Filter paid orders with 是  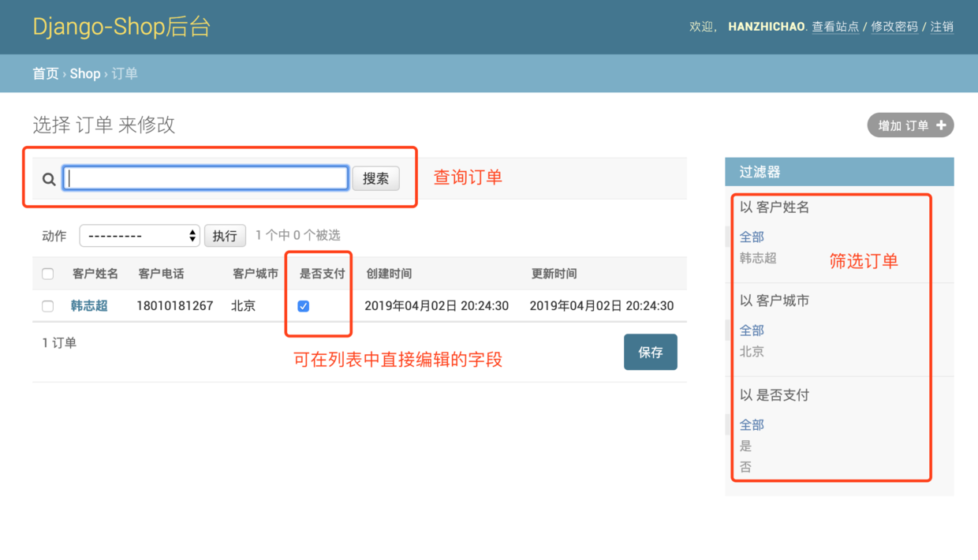tap(746, 446)
